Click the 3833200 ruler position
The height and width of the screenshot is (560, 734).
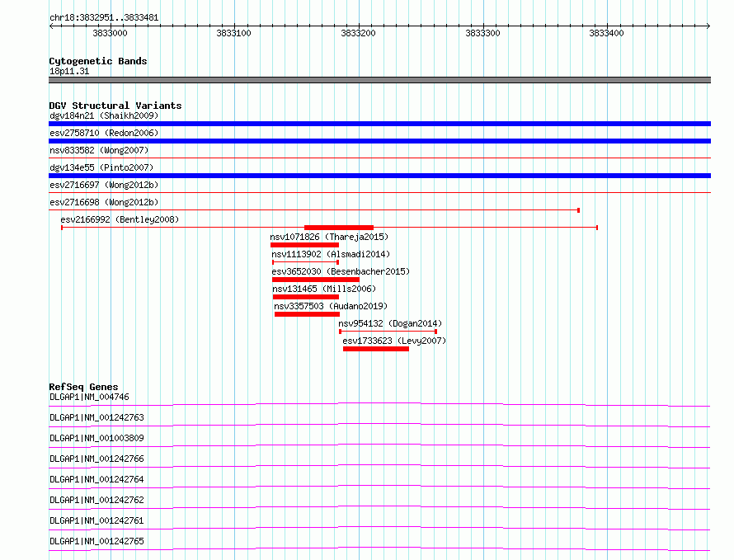click(358, 33)
